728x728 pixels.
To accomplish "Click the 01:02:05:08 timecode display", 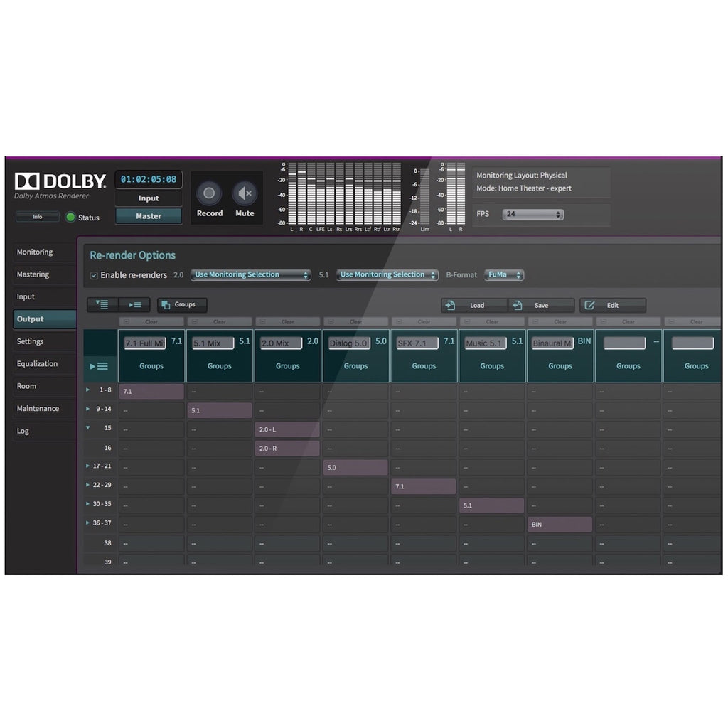I will [x=149, y=179].
